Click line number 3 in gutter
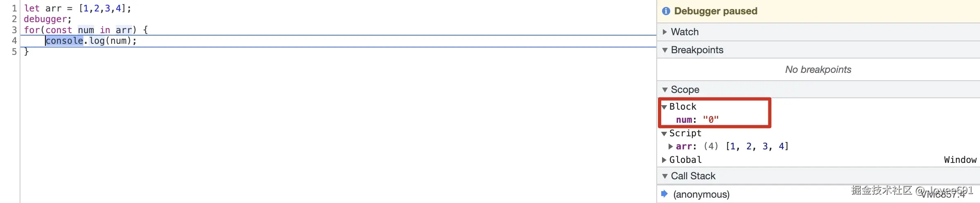980x203 pixels. [x=14, y=30]
